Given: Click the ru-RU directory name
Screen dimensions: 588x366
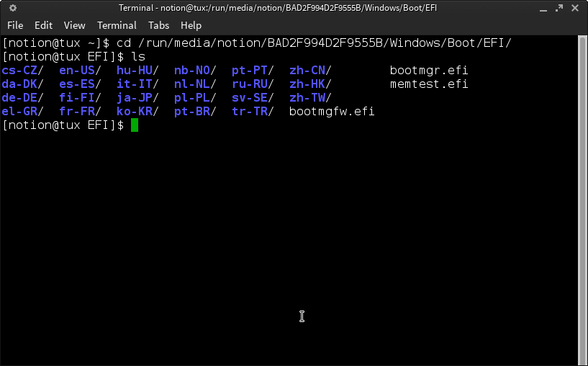Looking at the screenshot, I should coord(249,84).
